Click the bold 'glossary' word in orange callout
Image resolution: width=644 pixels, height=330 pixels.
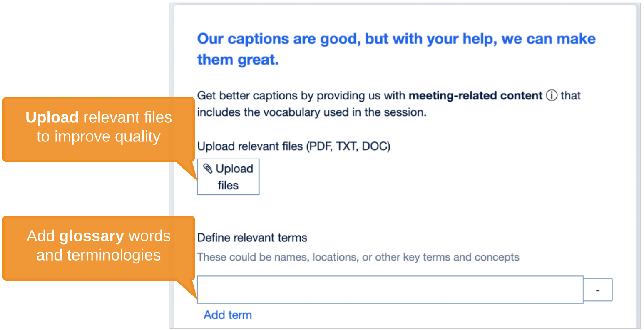point(92,236)
